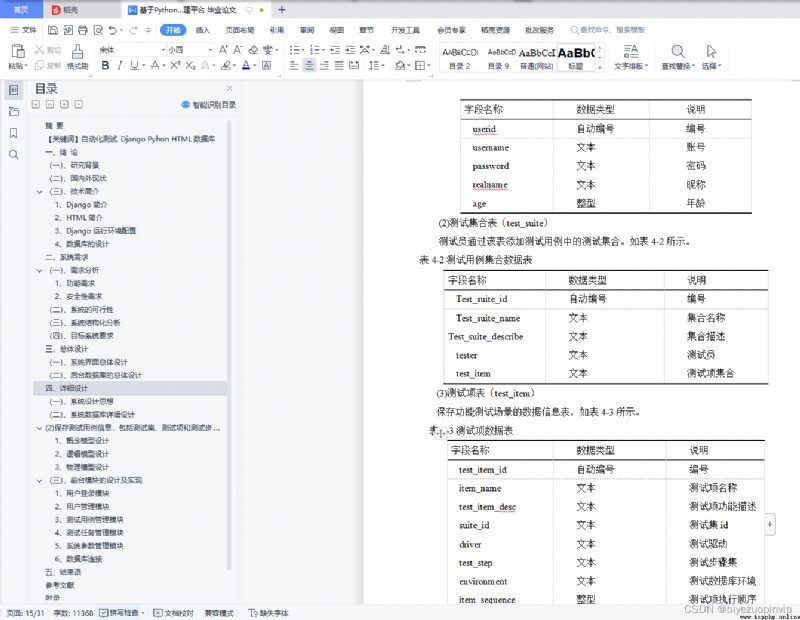The width and height of the screenshot is (800, 620).
Task: Click the Smart Recognize TOC (智能识别目录) button
Action: pos(209,105)
